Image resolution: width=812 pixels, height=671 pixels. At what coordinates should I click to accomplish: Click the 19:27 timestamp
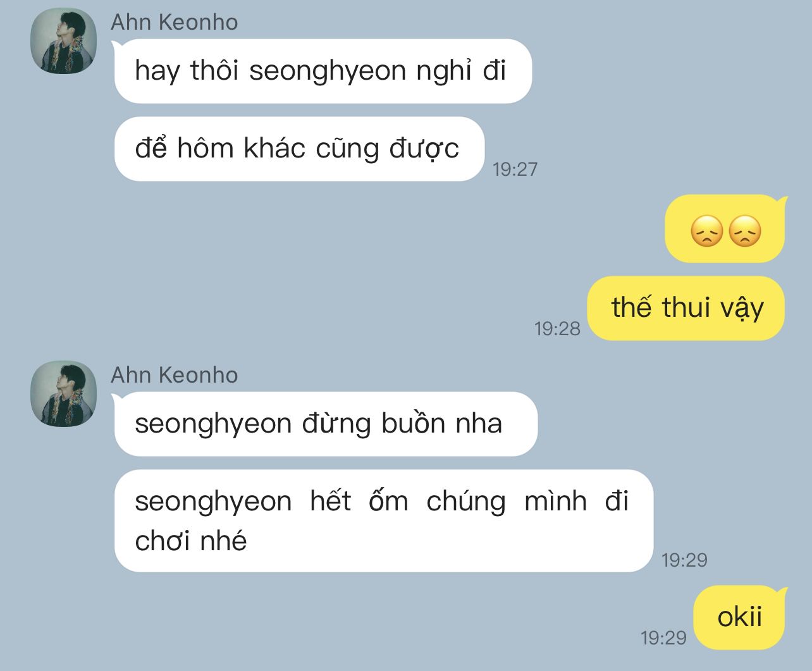(515, 169)
